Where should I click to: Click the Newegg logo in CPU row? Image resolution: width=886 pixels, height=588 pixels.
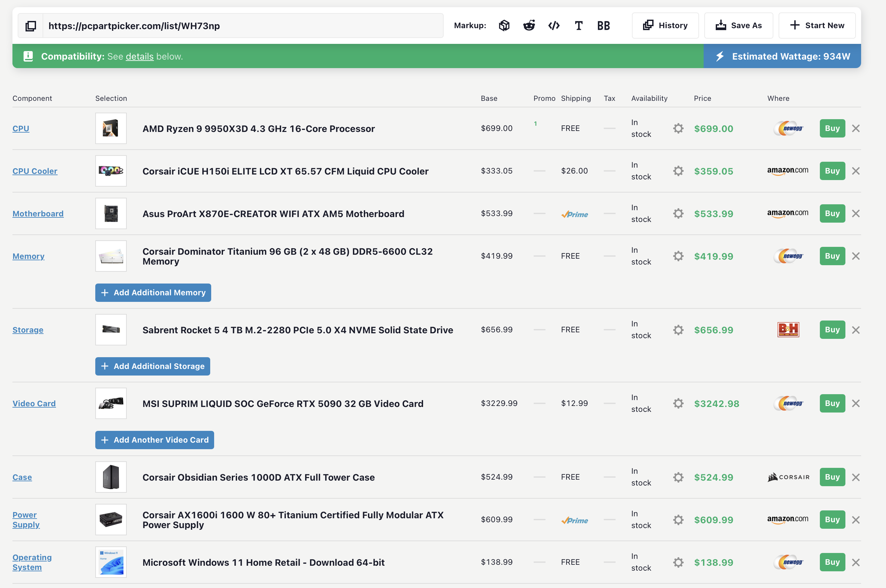pos(788,128)
